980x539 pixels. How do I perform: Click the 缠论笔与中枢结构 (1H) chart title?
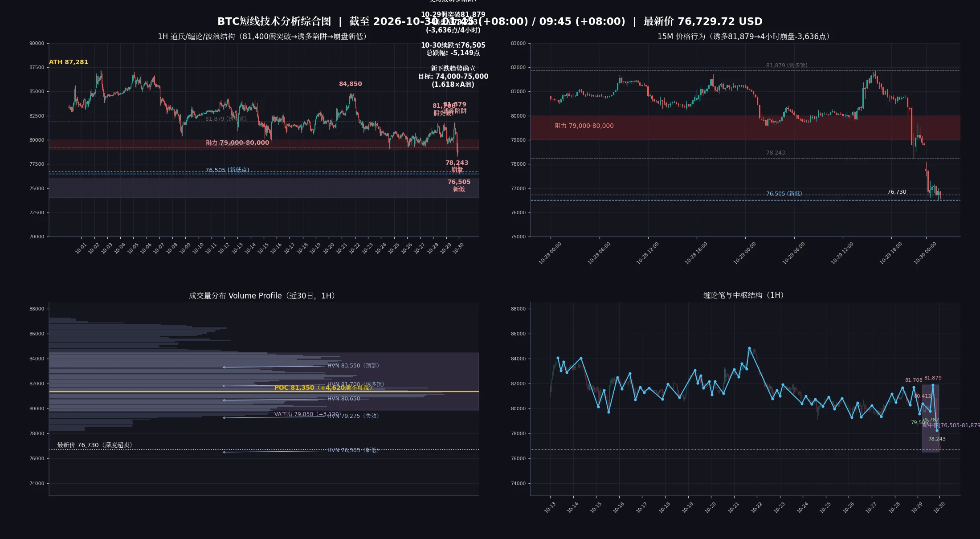(745, 295)
